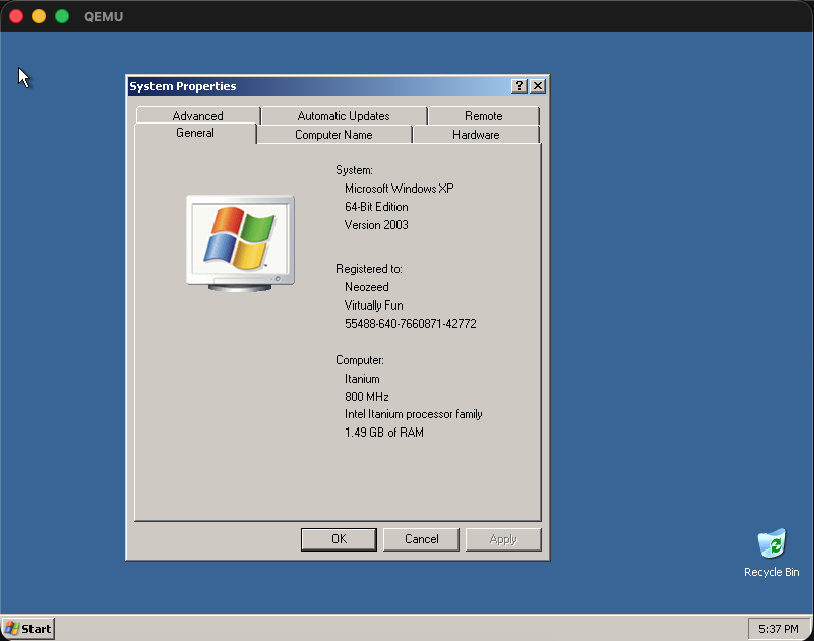Click the 'Virtually Fun' organization text
The height and width of the screenshot is (641, 814).
point(374,305)
